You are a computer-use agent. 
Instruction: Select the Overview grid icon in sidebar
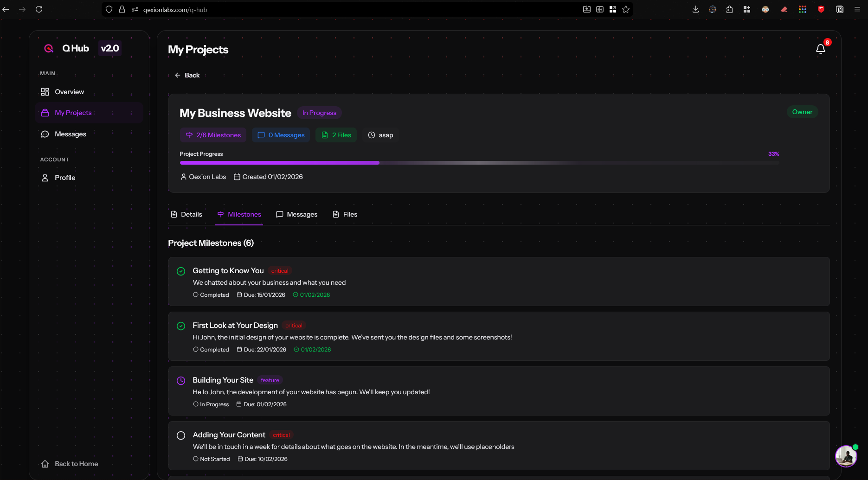[45, 92]
